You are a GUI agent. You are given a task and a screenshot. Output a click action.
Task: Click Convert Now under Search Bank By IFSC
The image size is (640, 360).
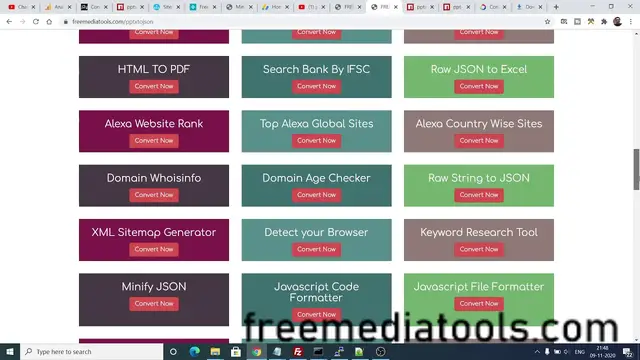pyautogui.click(x=316, y=87)
